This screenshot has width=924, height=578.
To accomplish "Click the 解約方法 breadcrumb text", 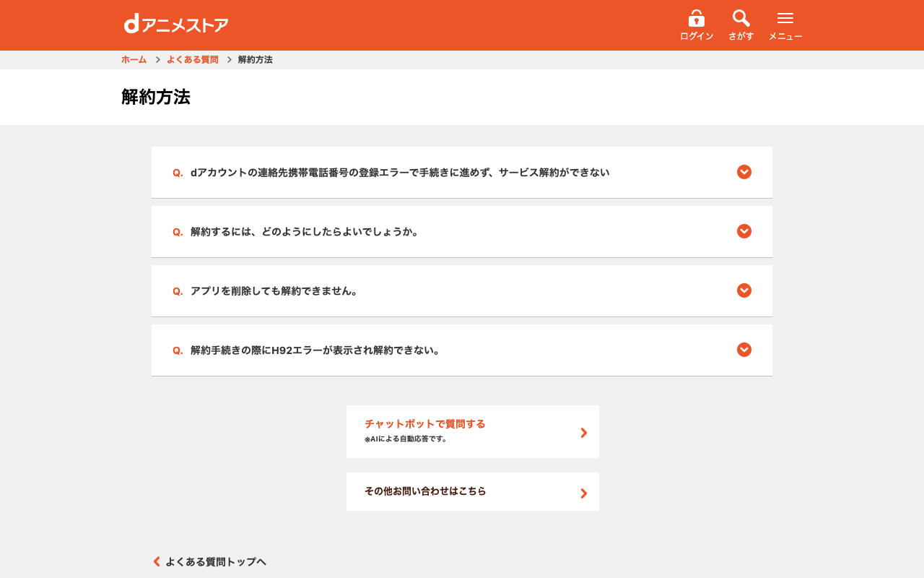I will click(256, 60).
